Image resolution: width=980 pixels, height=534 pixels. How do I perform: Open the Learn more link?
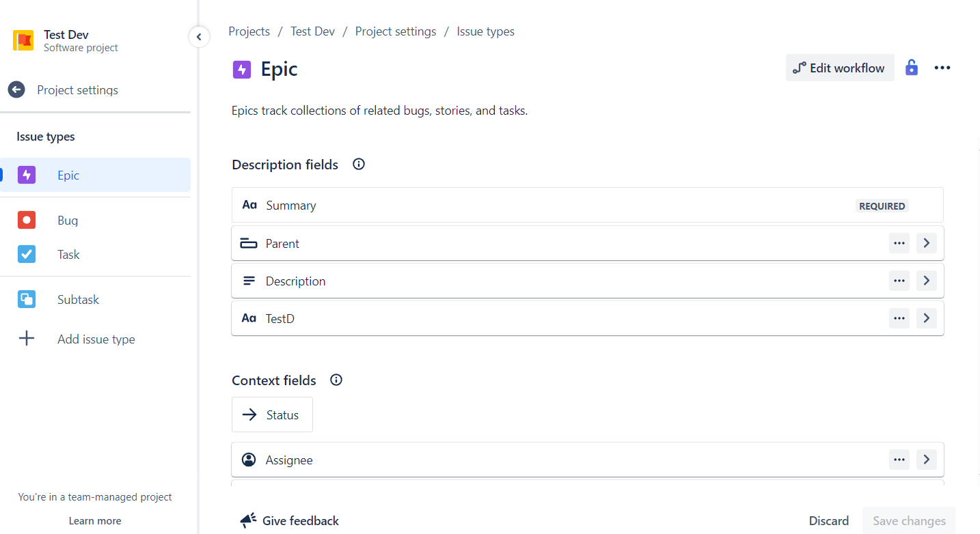94,520
